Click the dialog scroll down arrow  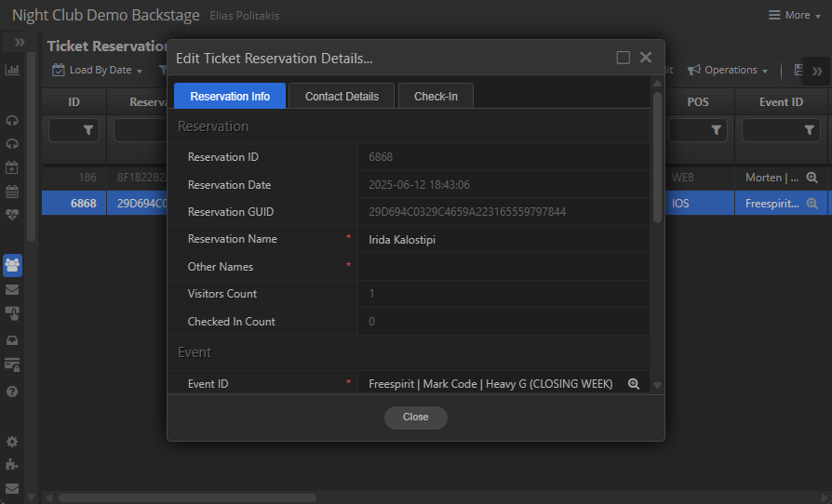click(657, 385)
